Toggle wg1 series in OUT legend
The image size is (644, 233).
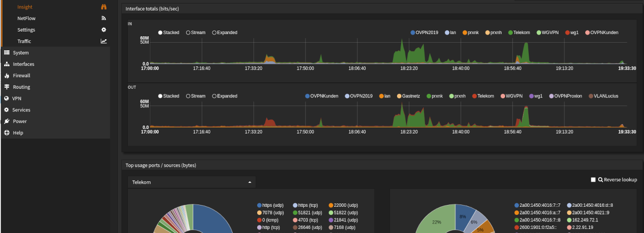[535, 96]
